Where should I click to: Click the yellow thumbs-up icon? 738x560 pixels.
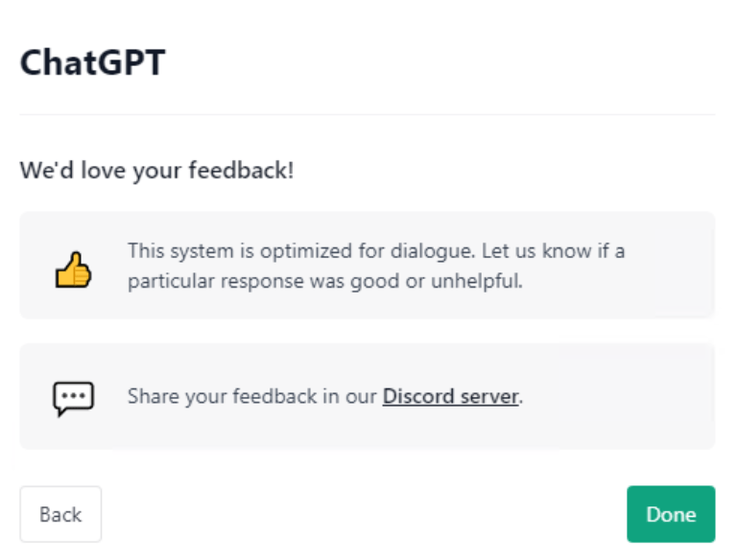pos(73,271)
